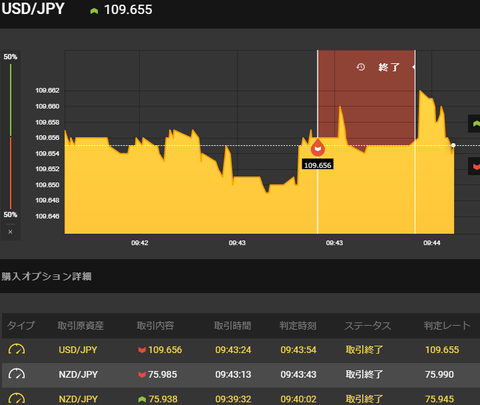This screenshot has height=405, width=480.
Task: Click the history clock icon beside 終了
Action: [x=361, y=67]
